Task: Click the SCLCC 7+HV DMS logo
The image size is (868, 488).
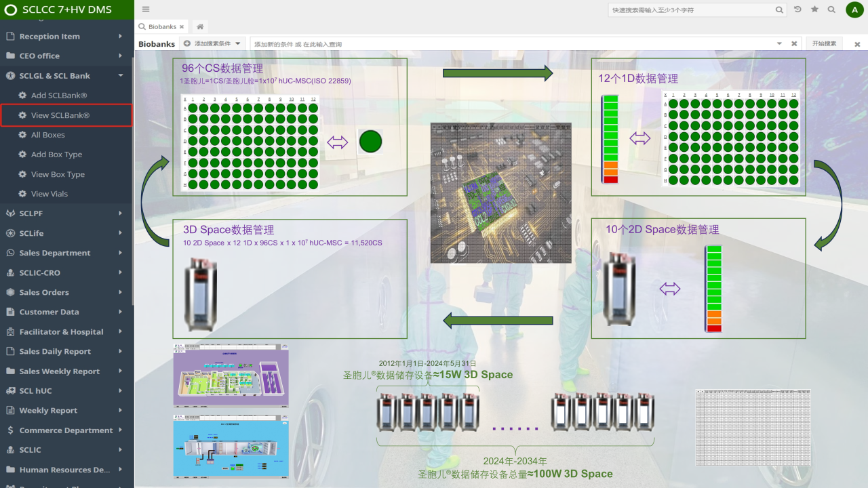Action: click(x=66, y=9)
